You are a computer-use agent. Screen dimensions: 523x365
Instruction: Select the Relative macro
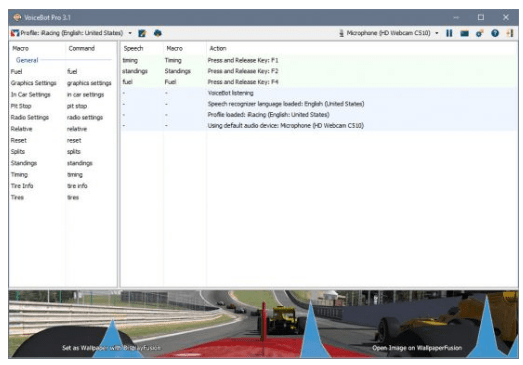coord(21,129)
